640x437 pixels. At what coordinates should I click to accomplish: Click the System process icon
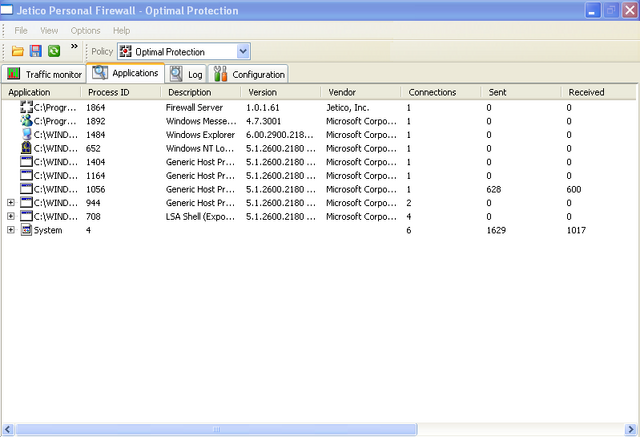(27, 230)
